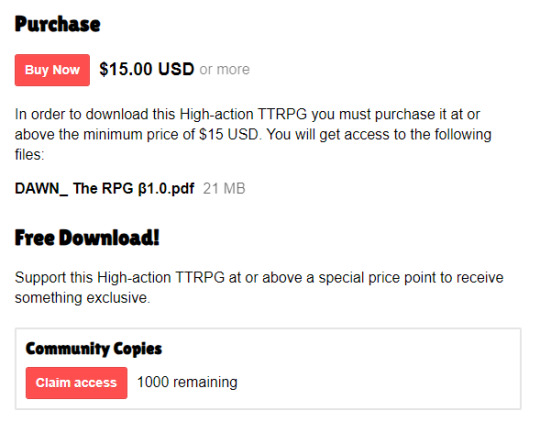Click the "something exclusive" text
Viewport: 540px width, 422px height.
(81, 298)
